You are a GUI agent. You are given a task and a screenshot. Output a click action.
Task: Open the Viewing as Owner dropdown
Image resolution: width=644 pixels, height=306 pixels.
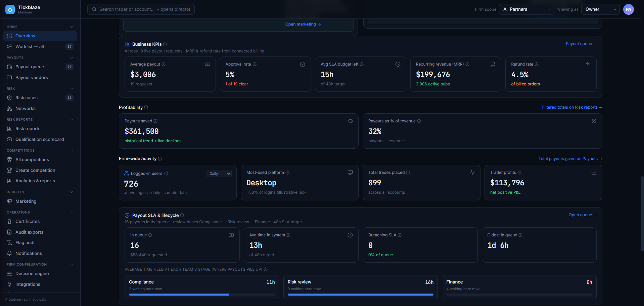[600, 9]
